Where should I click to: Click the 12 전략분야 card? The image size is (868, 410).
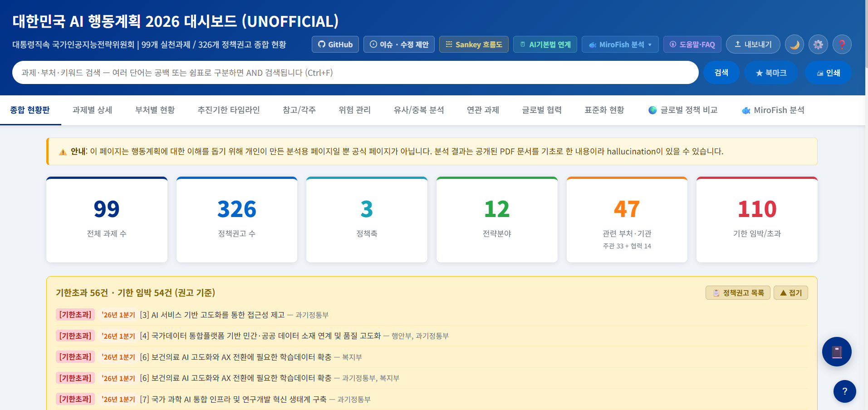497,220
